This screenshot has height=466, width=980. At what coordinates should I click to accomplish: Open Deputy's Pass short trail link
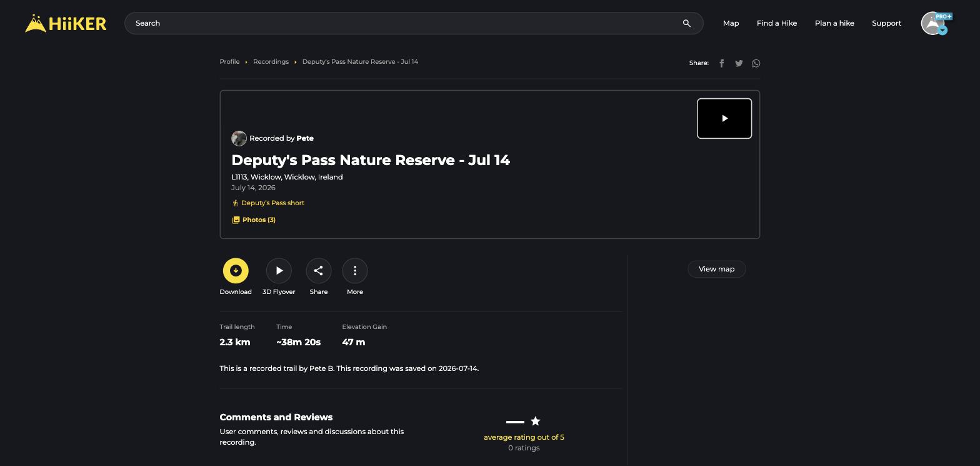272,203
